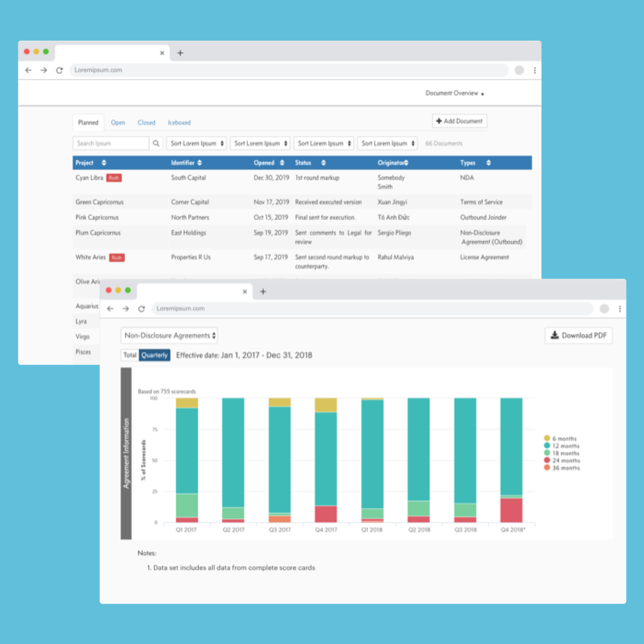Click profile avatar in the front browser window
The height and width of the screenshot is (644, 644).
pyautogui.click(x=604, y=309)
